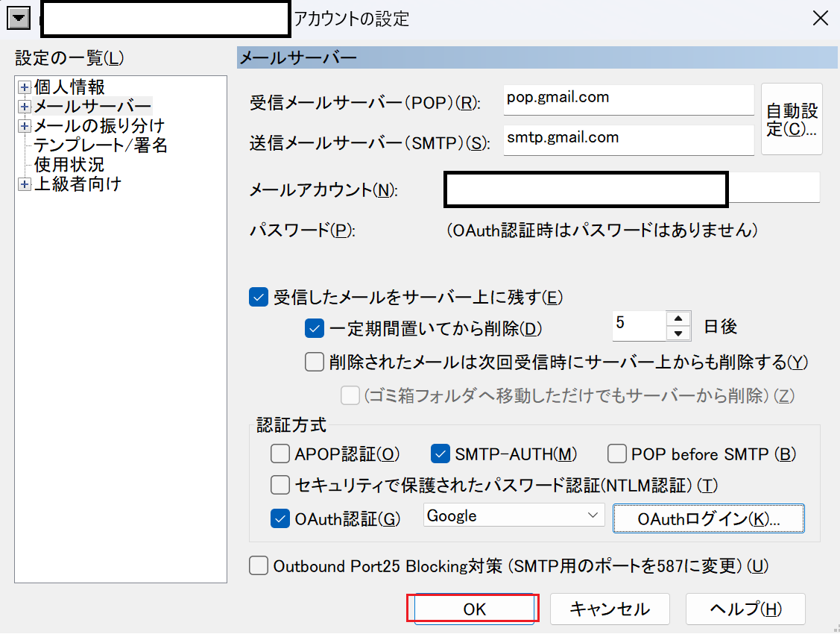The image size is (840, 637).
Task: Enable POP before SMTP checkbox
Action: point(616,454)
